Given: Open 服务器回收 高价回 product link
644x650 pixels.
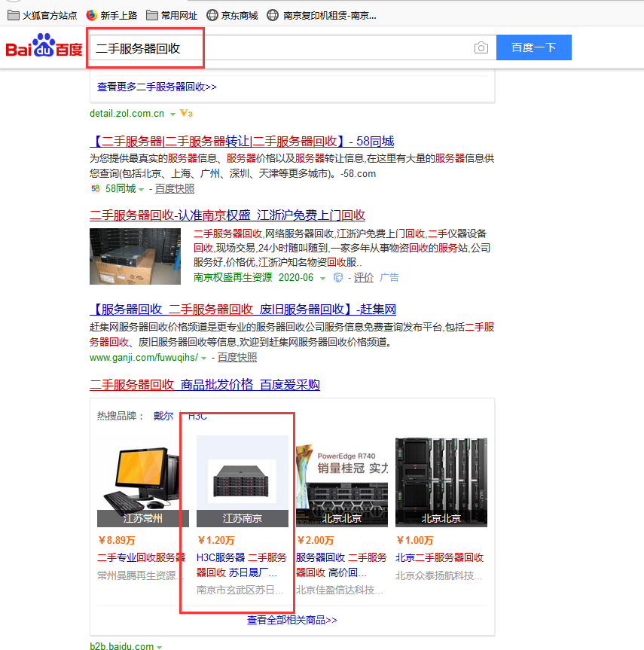Looking at the screenshot, I should coord(341,565).
